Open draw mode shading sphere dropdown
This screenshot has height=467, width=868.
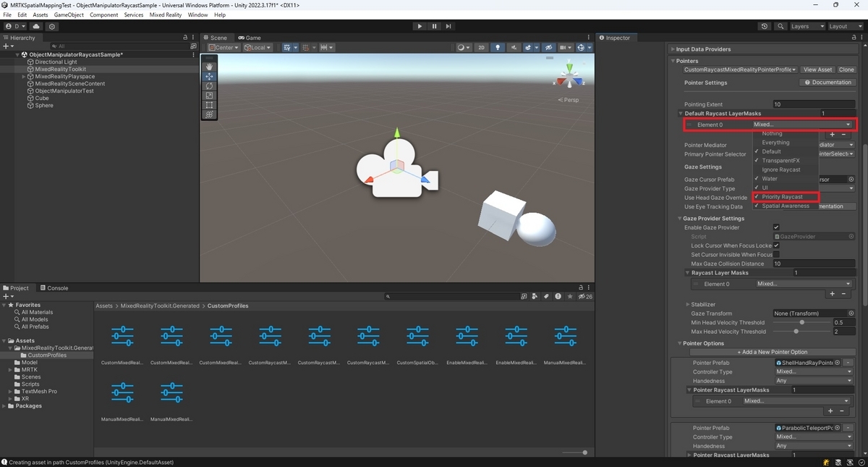463,48
